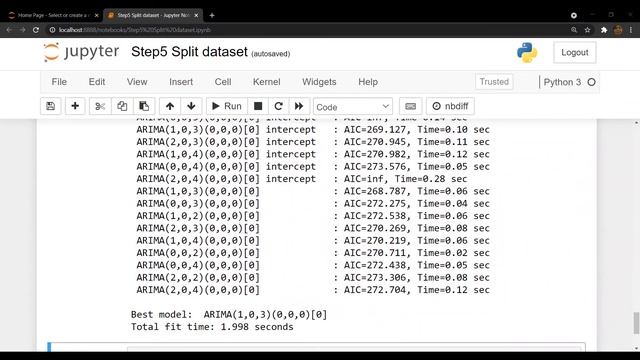Go back in browser history
The height and width of the screenshot is (360, 640).
9,30
